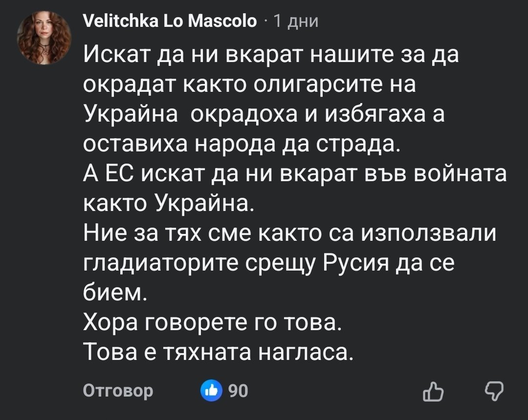Click the text line "окрадат както олигарсите на"
This screenshot has width=528, height=420.
(x=249, y=85)
